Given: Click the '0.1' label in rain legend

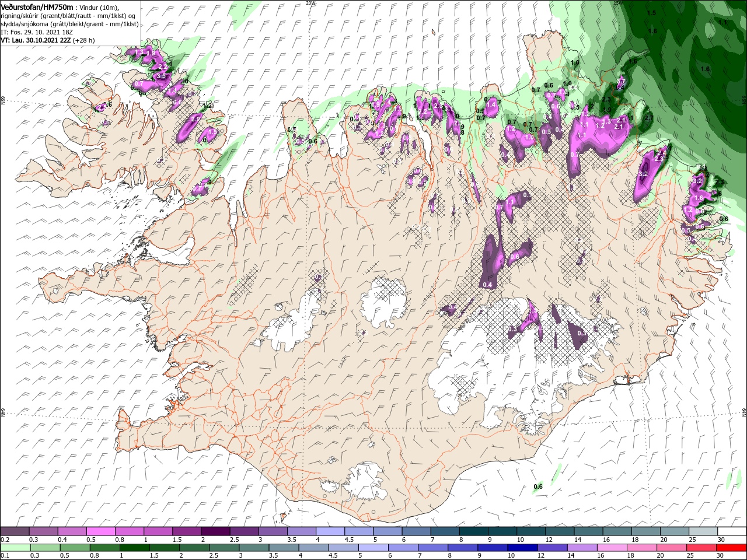Looking at the screenshot, I should (x=5, y=556).
